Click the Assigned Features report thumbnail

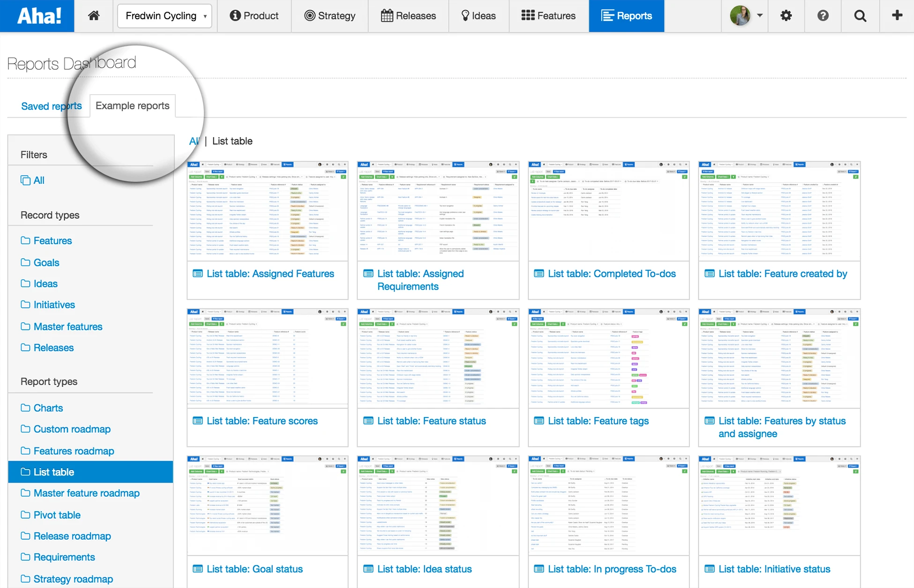(x=267, y=211)
